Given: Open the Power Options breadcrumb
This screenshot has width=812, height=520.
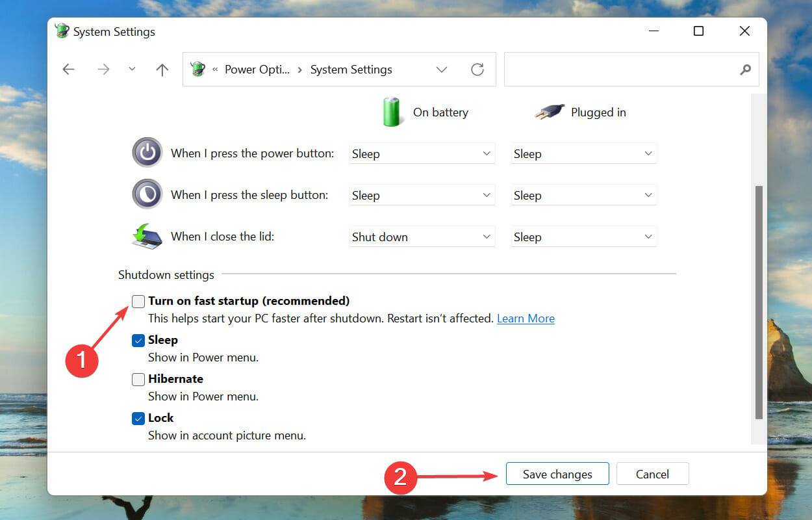Looking at the screenshot, I should pyautogui.click(x=257, y=69).
